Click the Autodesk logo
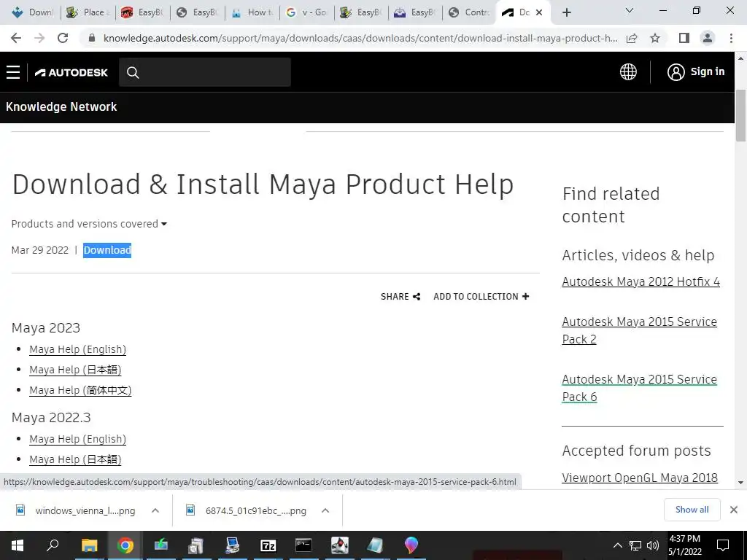747x560 pixels. (x=71, y=72)
